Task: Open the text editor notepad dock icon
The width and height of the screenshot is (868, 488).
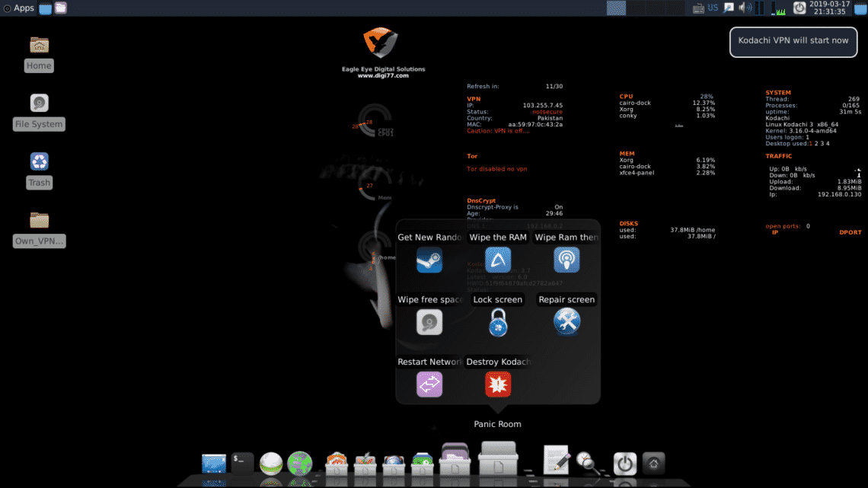Action: tap(556, 461)
